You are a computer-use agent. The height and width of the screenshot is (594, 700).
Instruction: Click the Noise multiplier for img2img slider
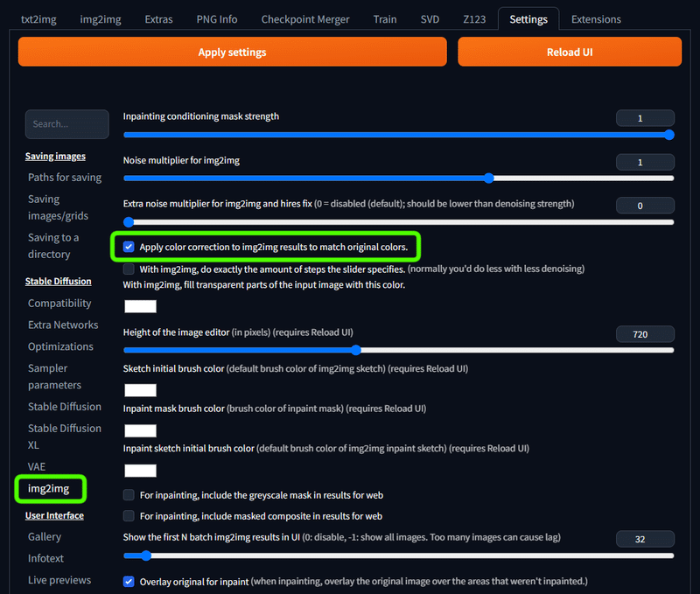click(x=399, y=178)
